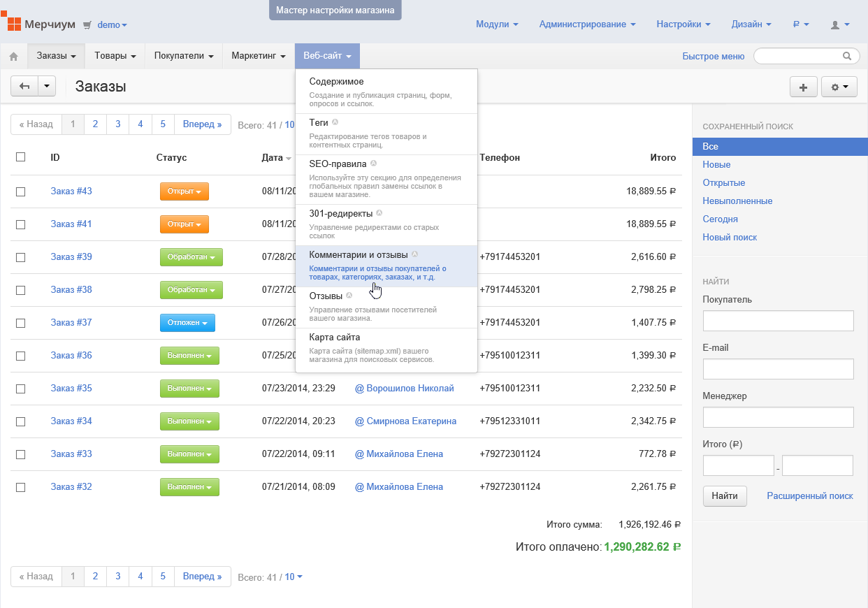Focus the E-mail input field
The height and width of the screenshot is (608, 868).
tap(778, 369)
